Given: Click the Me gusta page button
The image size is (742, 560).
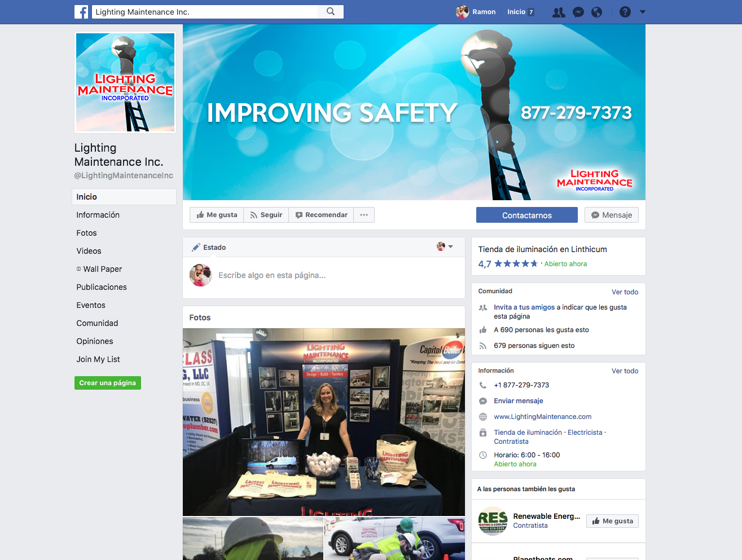Looking at the screenshot, I should [217, 215].
